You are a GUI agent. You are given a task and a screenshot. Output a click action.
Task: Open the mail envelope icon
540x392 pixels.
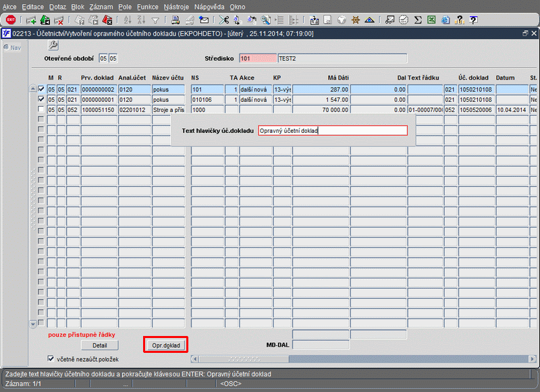pos(204,20)
